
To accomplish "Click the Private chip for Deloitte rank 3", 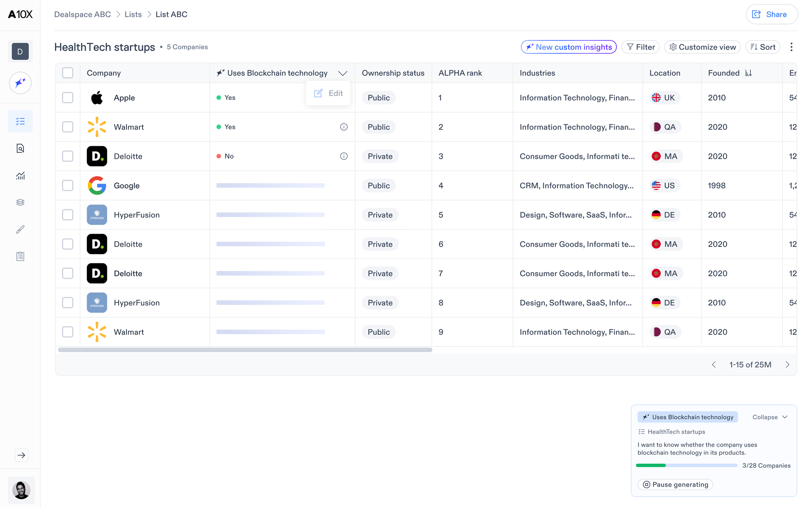I will point(380,156).
